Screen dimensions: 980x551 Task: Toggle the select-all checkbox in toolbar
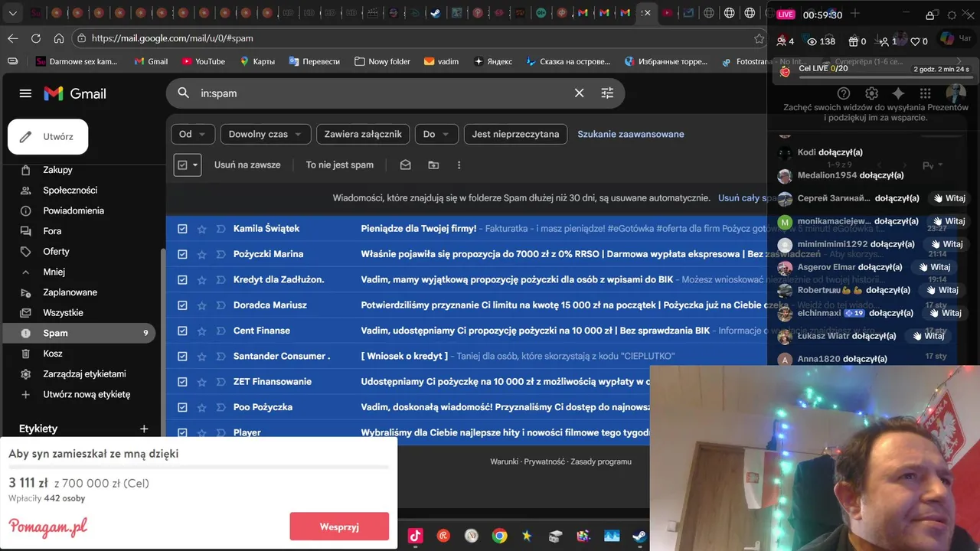click(182, 165)
